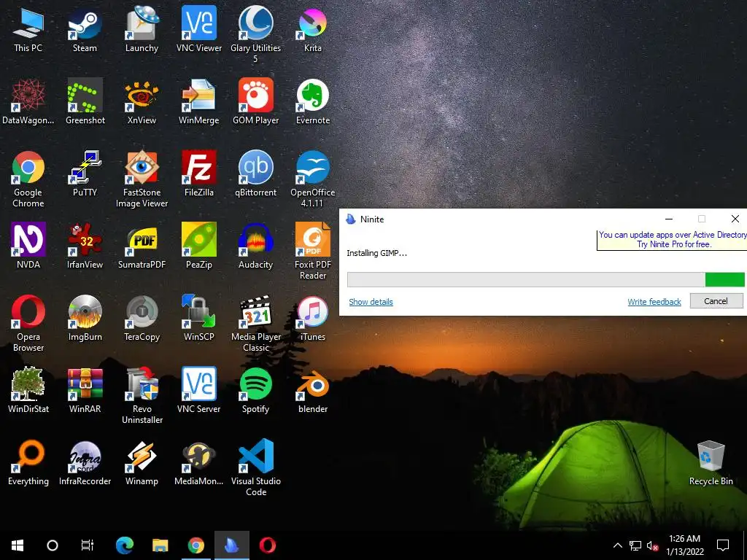Open File Explorer from the taskbar
The image size is (747, 560).
(x=160, y=545)
